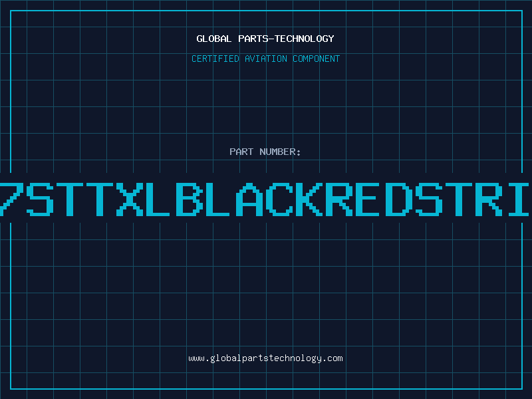
Task: Click the CERTIFIED AVIATION COMPONENT subtitle
Action: 265,59
